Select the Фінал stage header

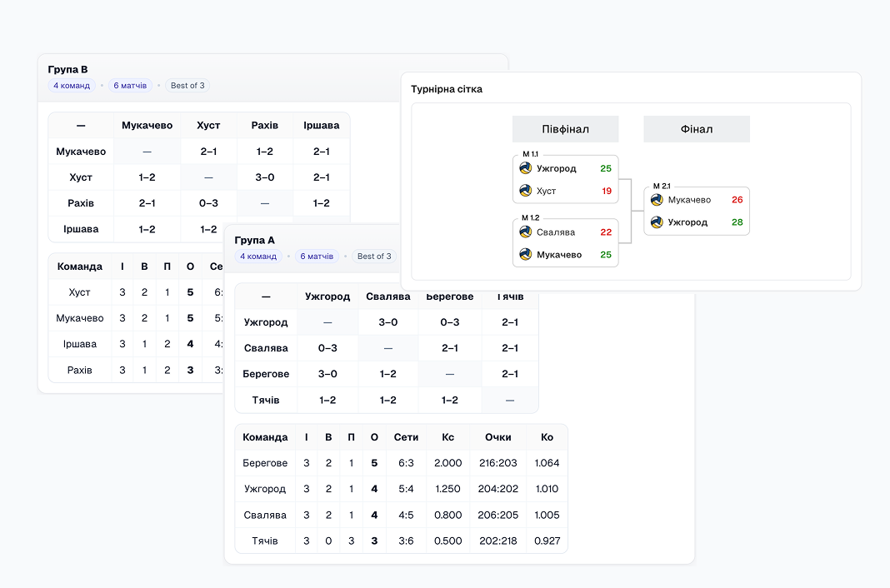click(x=696, y=129)
